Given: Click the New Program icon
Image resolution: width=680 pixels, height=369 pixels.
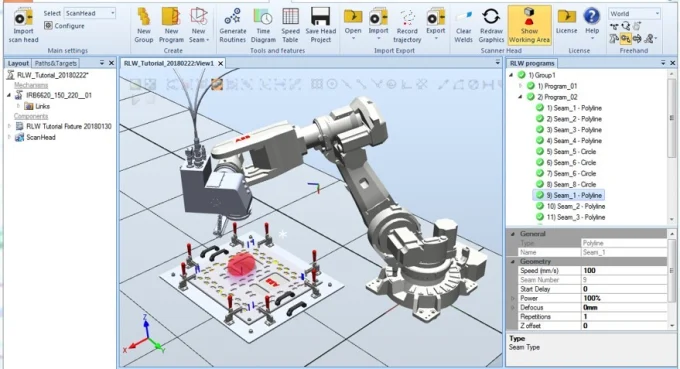Looking at the screenshot, I should (x=171, y=17).
